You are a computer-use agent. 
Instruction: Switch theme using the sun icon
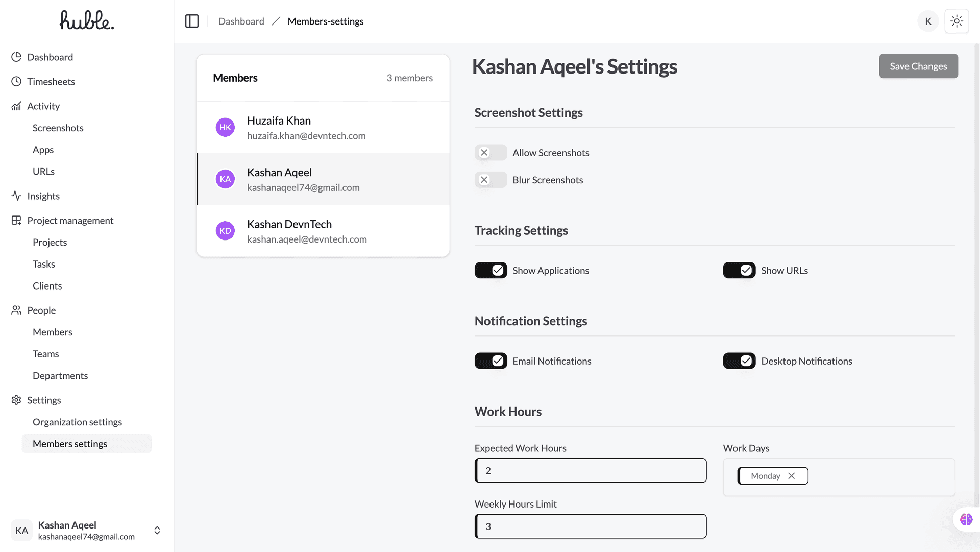pos(957,21)
